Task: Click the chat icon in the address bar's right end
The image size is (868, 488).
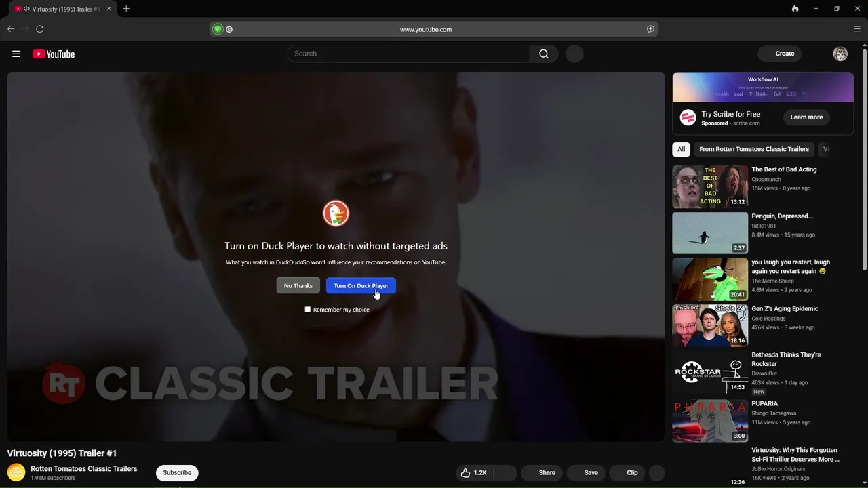Action: [x=650, y=29]
